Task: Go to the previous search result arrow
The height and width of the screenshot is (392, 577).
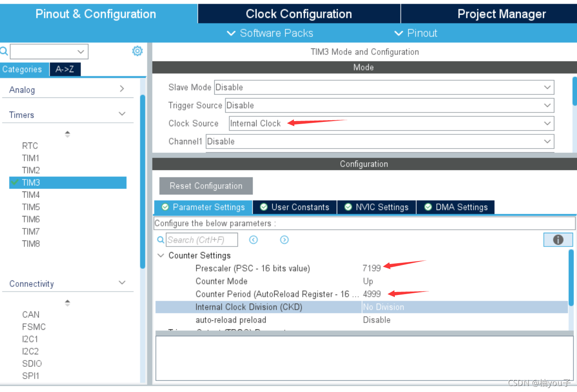Action: tap(253, 240)
